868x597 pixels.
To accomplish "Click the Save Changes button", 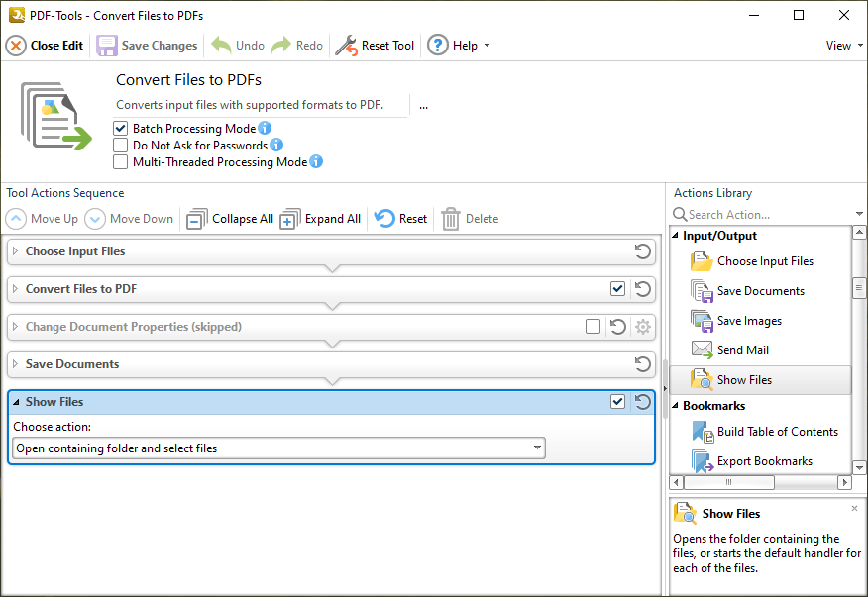I will (x=147, y=45).
